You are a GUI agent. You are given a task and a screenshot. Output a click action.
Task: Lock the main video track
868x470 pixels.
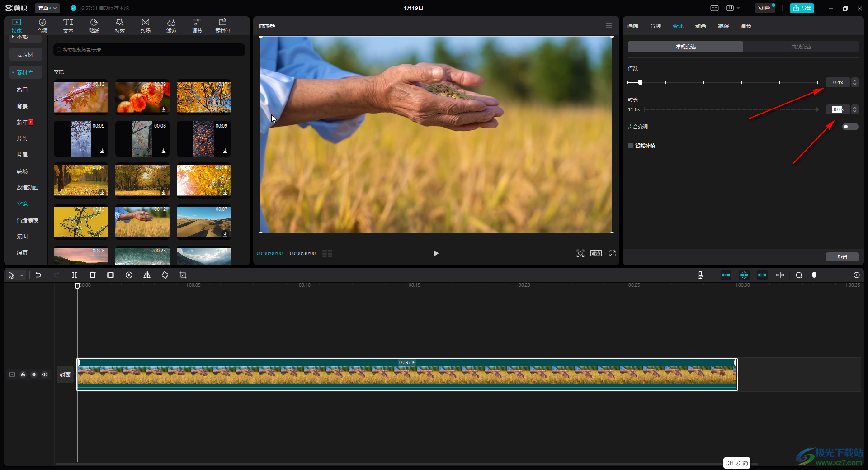coord(23,375)
